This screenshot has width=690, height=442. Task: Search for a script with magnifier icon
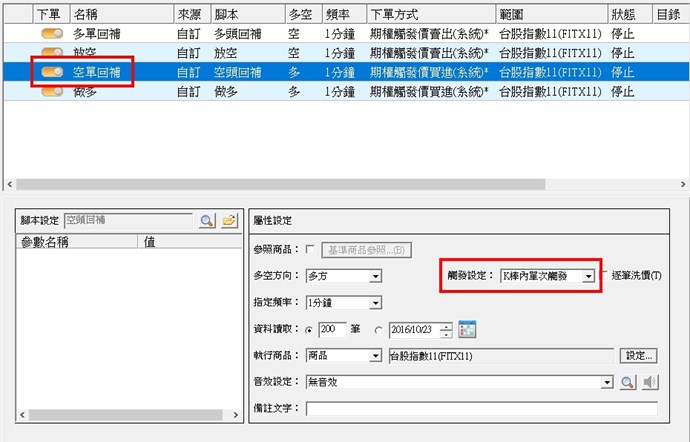pyautogui.click(x=207, y=220)
